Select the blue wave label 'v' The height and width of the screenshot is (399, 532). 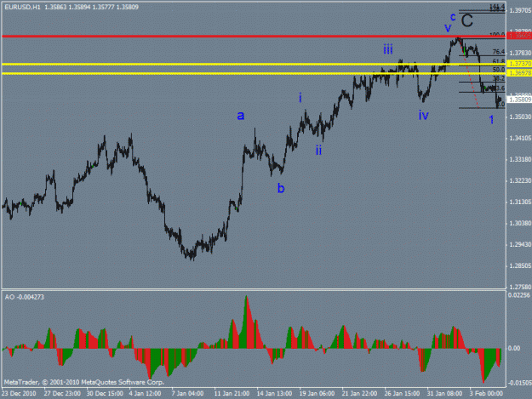(x=448, y=27)
